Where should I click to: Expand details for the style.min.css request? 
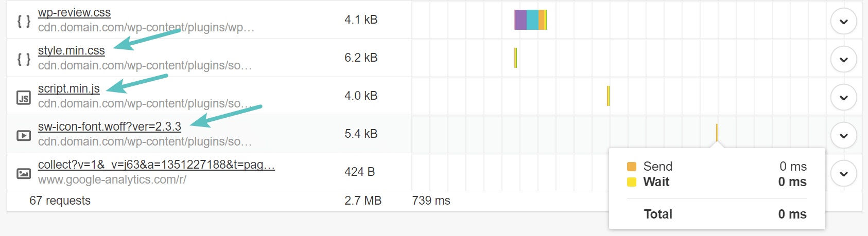click(843, 60)
